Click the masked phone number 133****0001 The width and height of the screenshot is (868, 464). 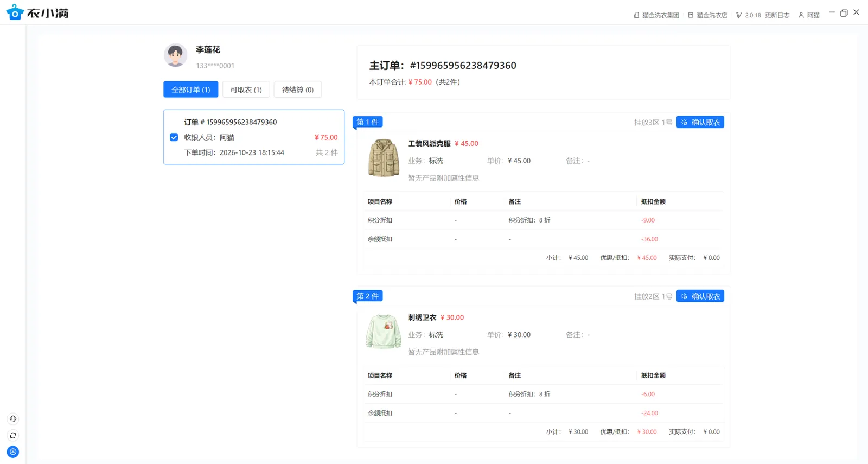pyautogui.click(x=215, y=66)
